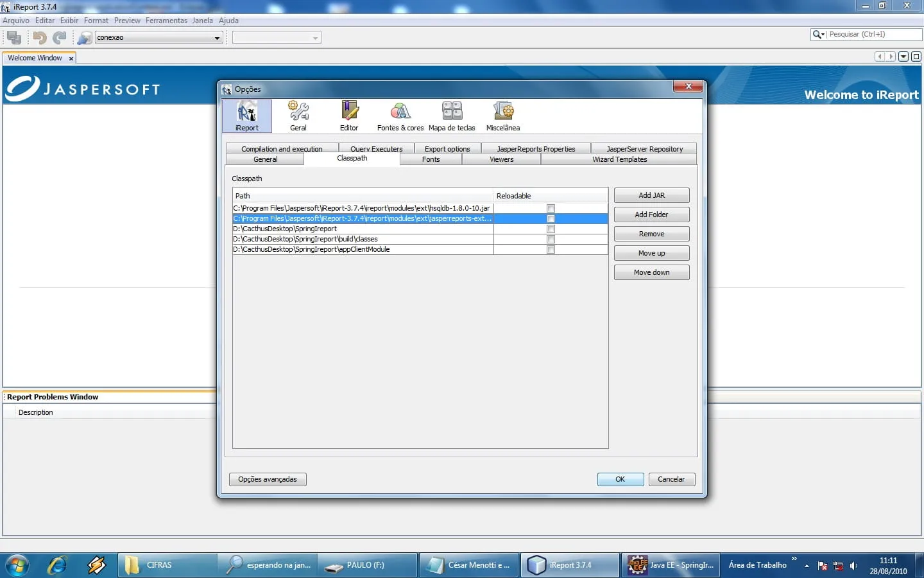
Task: Expand the Área de Trabalho toolbar chevron
Action: point(794,559)
